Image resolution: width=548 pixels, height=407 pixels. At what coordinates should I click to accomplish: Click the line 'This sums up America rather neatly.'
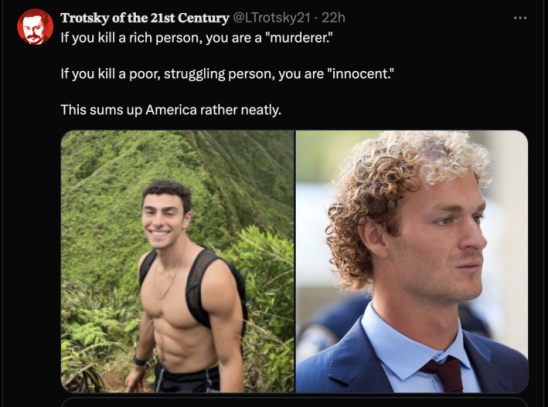click(171, 110)
